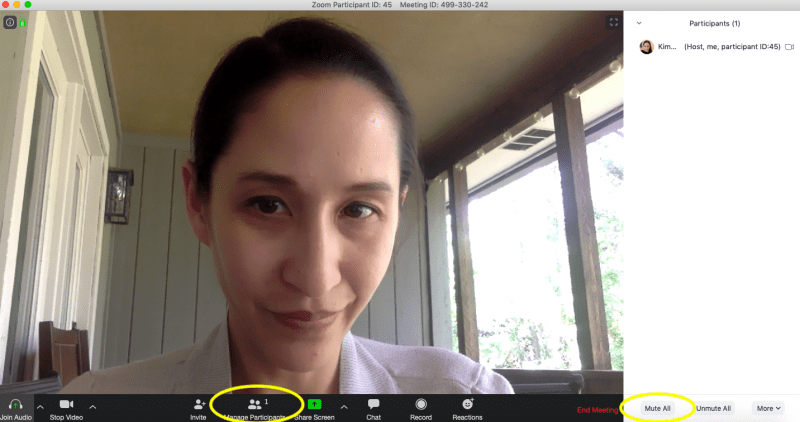Click the macOS yellow minimize window button

coord(17,5)
